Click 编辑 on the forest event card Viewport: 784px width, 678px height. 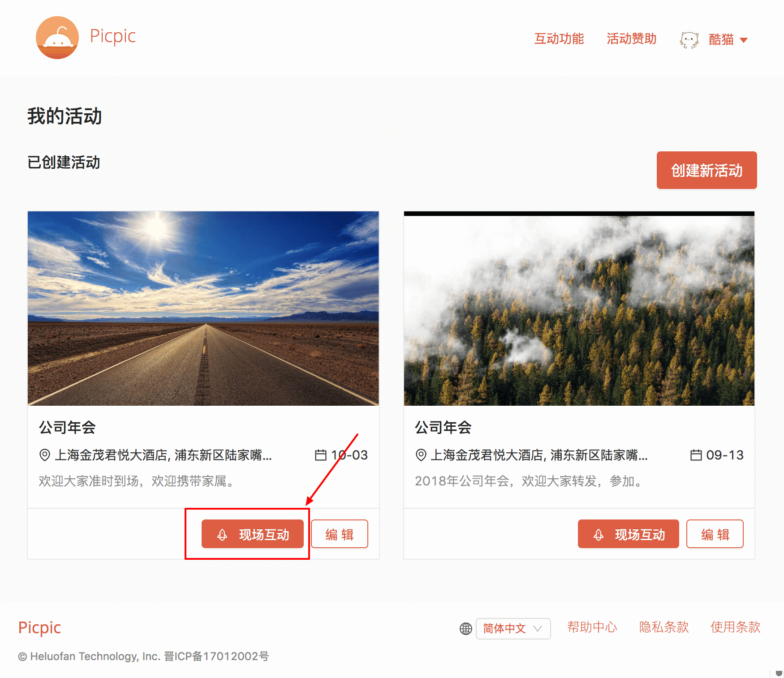tap(715, 534)
